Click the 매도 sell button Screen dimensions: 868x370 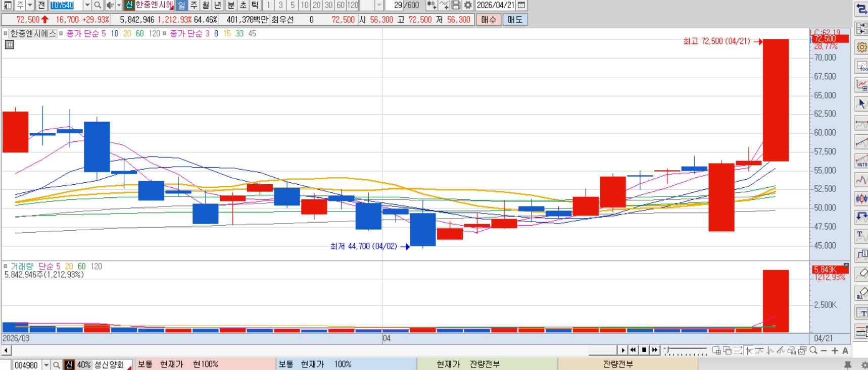515,20
